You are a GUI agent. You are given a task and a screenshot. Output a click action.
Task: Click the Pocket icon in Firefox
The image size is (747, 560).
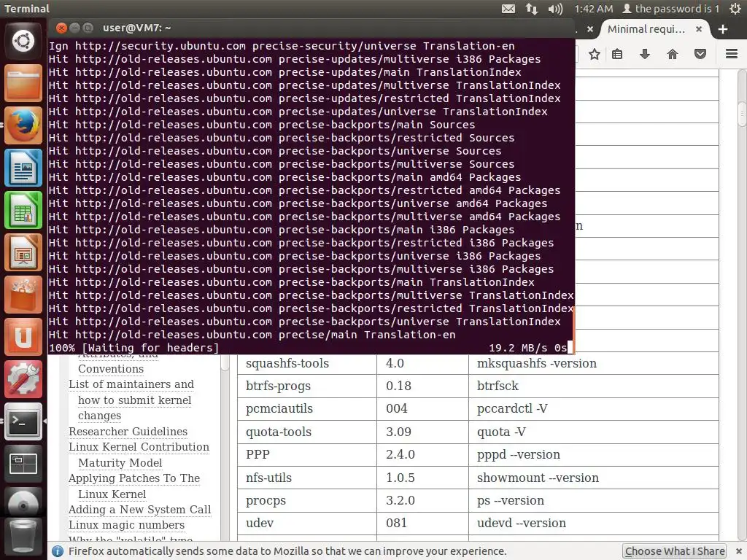pyautogui.click(x=700, y=54)
